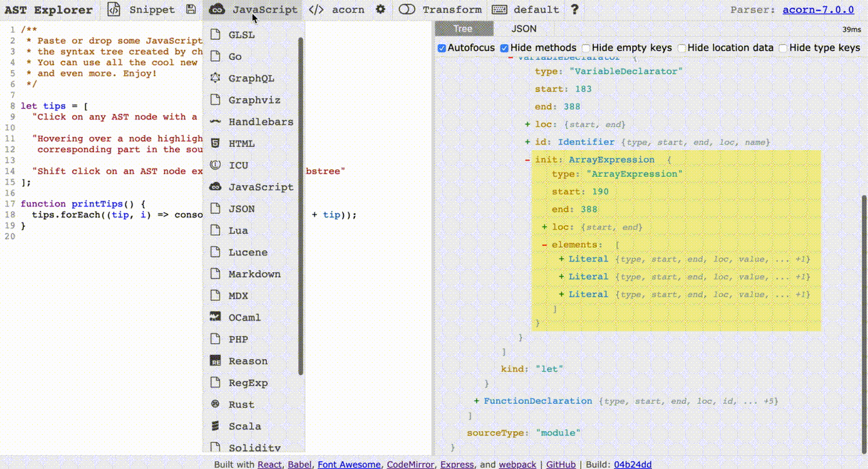868x469 pixels.
Task: Open the GitHub link in footer
Action: coord(561,464)
